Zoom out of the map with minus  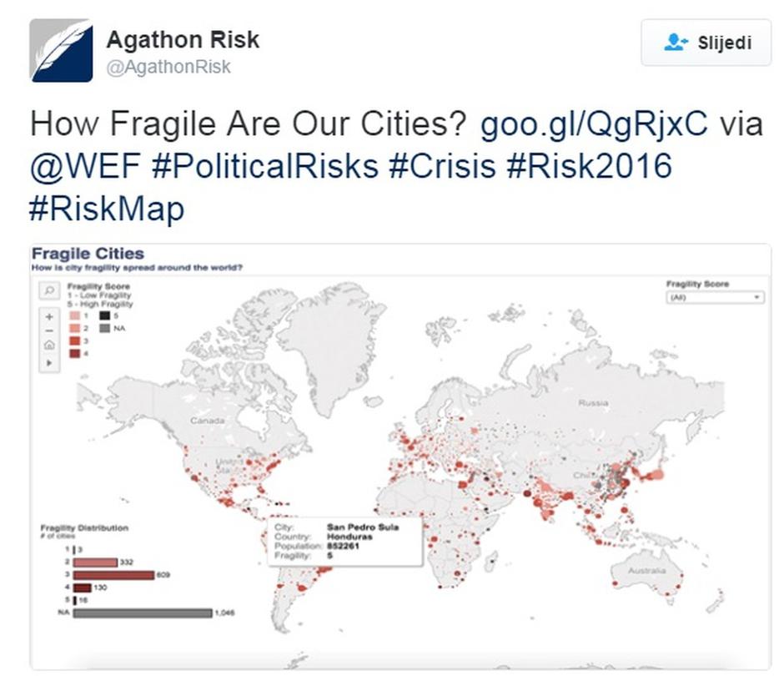coord(49,330)
